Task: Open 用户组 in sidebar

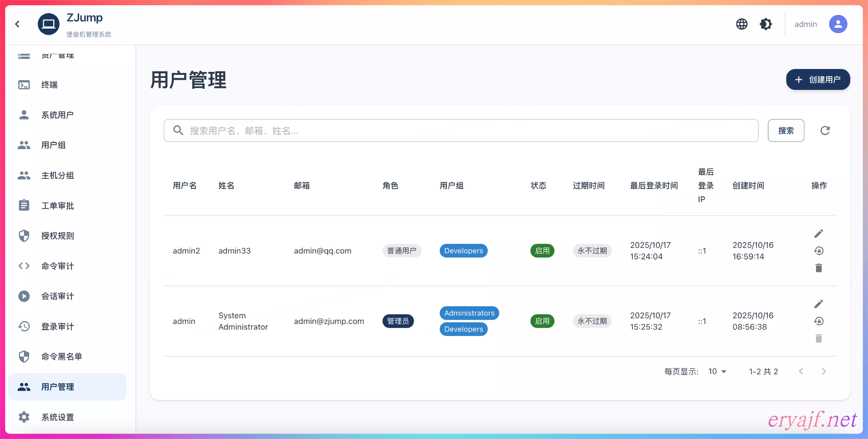Action: 53,145
